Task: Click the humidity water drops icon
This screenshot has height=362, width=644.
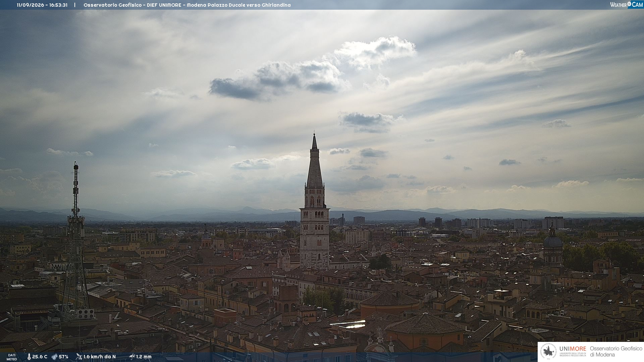Action: pos(54,357)
